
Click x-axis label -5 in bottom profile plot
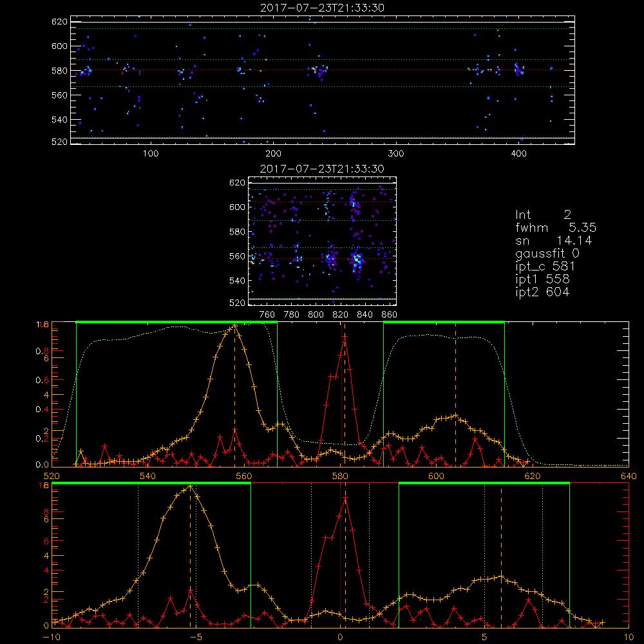click(x=196, y=638)
